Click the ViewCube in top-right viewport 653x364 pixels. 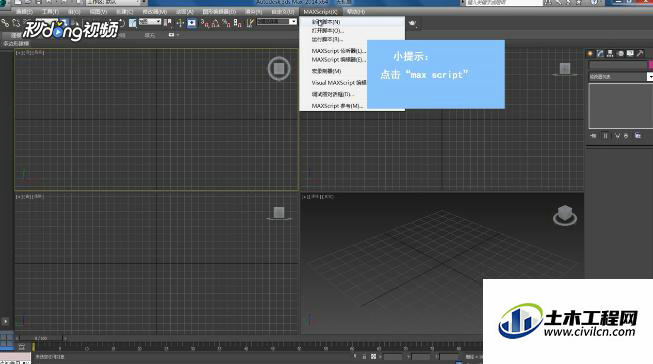565,69
